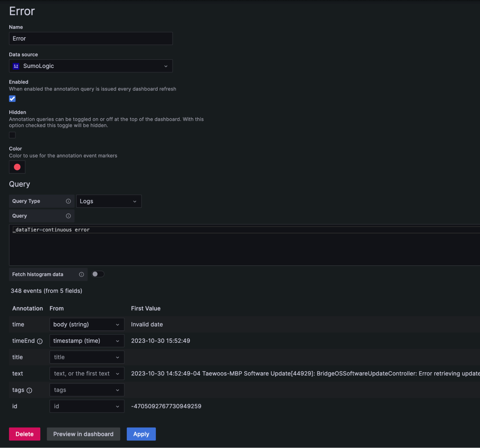This screenshot has width=480, height=448.
Task: Change the time field from body (string)
Action: click(87, 324)
